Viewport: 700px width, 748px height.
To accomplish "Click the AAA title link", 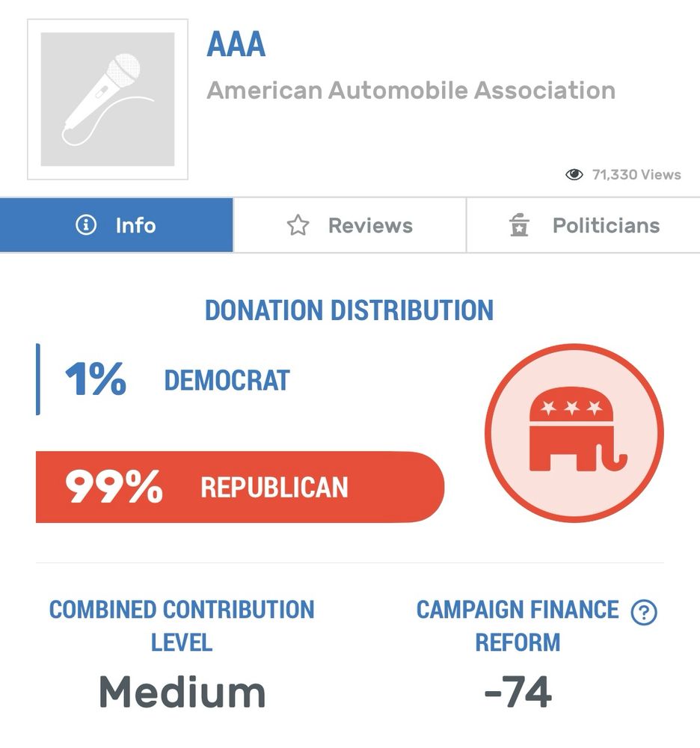I will tap(236, 46).
